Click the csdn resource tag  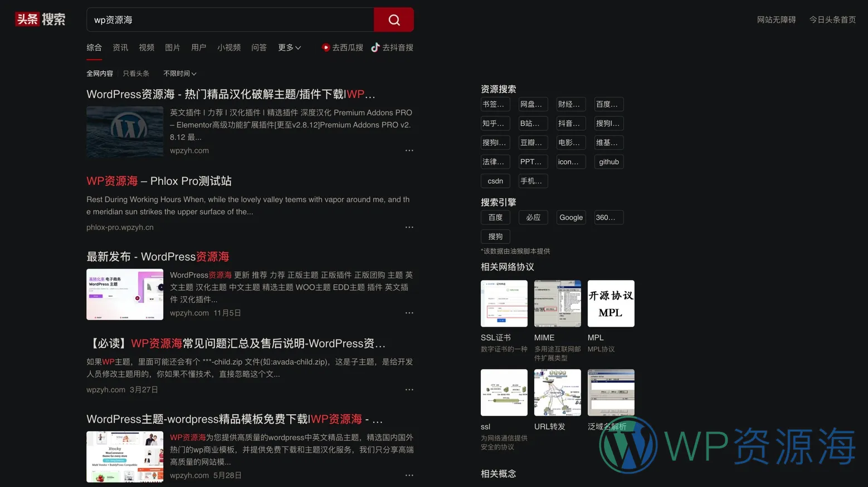click(495, 181)
